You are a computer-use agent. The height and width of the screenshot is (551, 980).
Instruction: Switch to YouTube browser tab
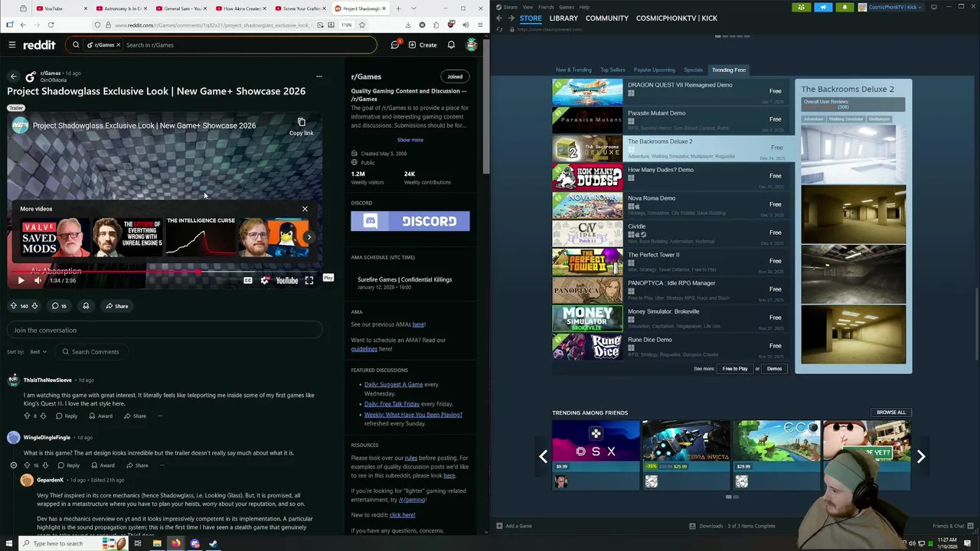pyautogui.click(x=63, y=8)
